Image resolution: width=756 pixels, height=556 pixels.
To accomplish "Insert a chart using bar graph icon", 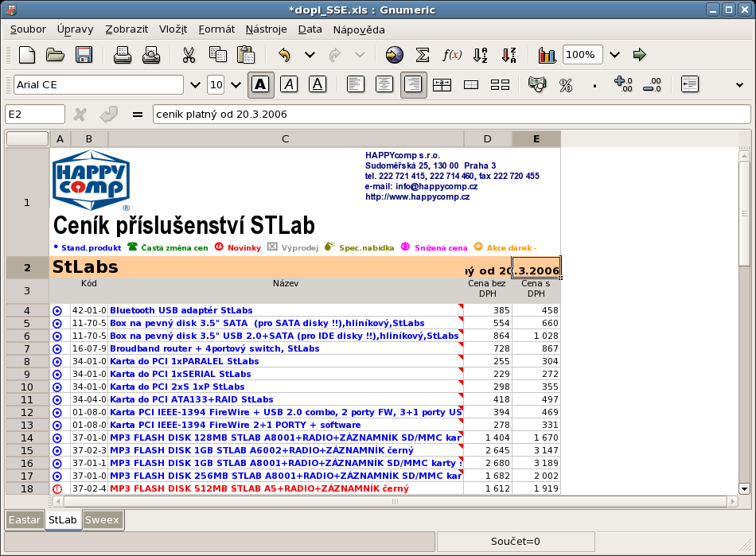I will click(x=548, y=55).
